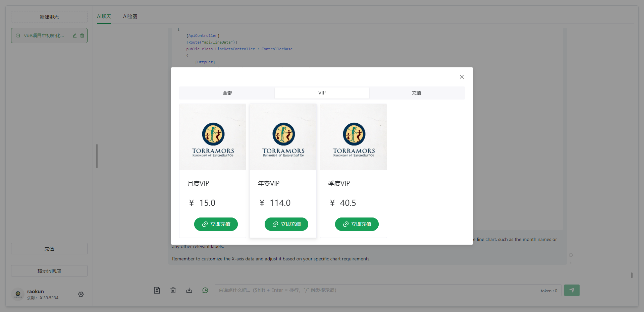Click 立即充值 for 季度VIP
This screenshot has height=312, width=644.
click(x=357, y=224)
